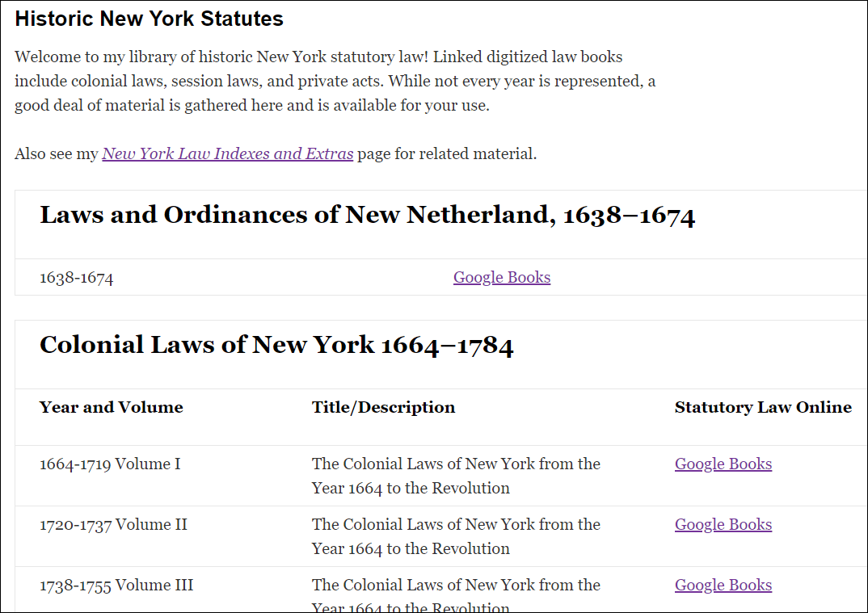This screenshot has width=868, height=613.
Task: Open Google Books for 1738-1755 Volume III
Action: 723,585
